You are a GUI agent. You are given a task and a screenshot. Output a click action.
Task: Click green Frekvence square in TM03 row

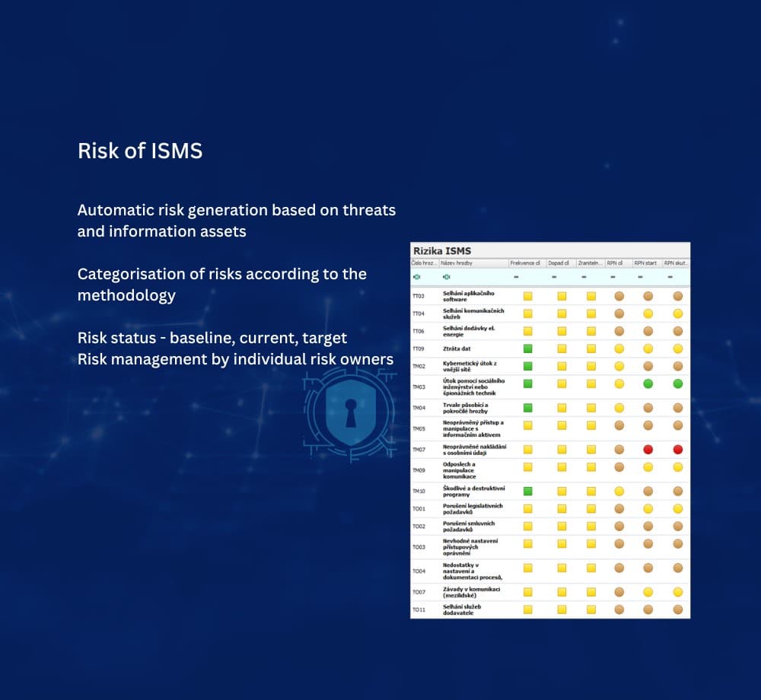coord(528,383)
